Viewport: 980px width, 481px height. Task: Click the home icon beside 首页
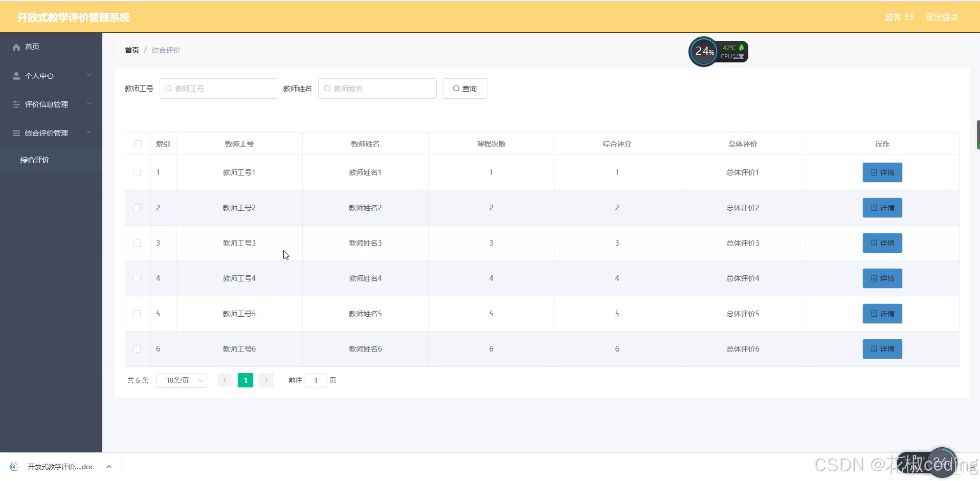[16, 47]
